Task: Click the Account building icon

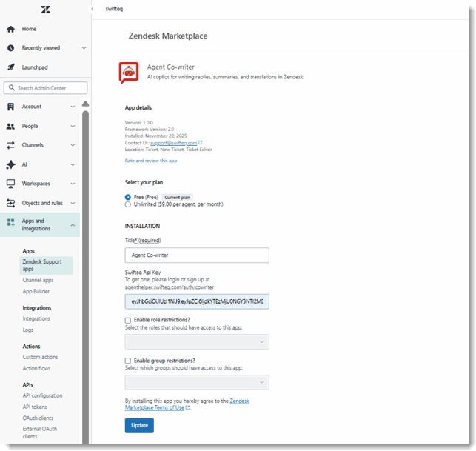Action: click(x=10, y=107)
